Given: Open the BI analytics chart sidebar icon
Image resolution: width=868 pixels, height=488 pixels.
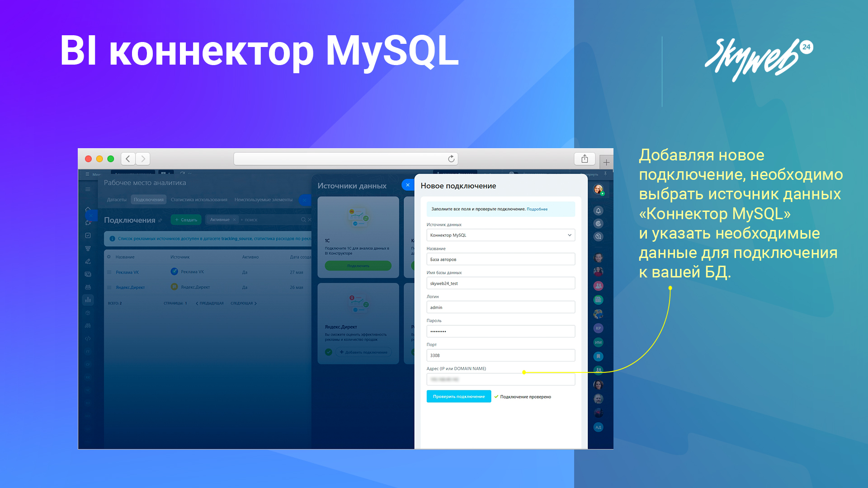Looking at the screenshot, I should click(88, 299).
